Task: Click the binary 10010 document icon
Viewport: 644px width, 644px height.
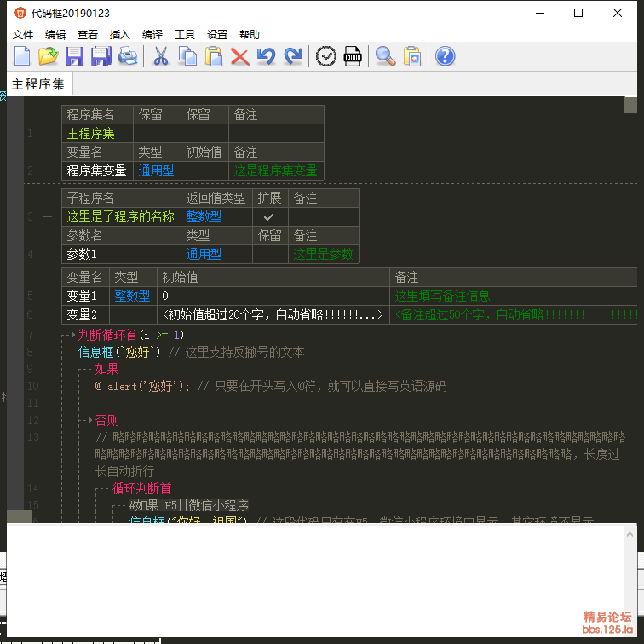Action: (x=353, y=56)
